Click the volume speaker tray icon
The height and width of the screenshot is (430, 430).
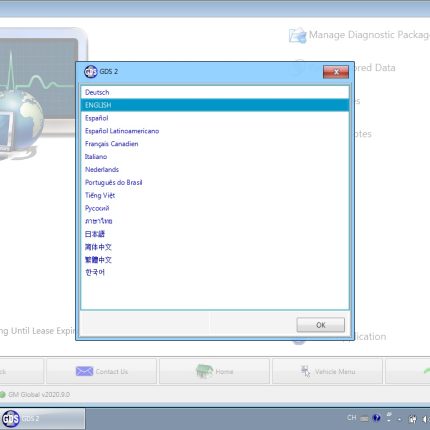click(426, 419)
